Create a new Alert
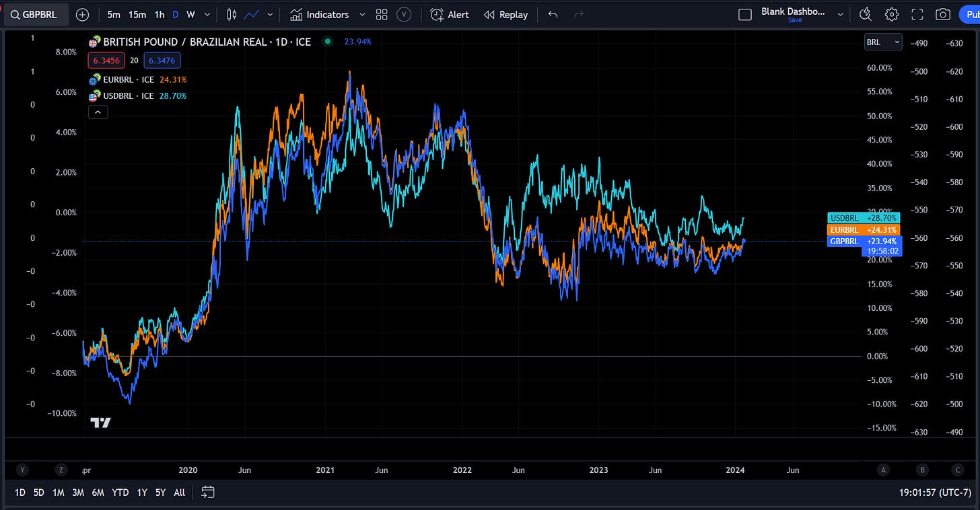980x510 pixels. pos(450,14)
